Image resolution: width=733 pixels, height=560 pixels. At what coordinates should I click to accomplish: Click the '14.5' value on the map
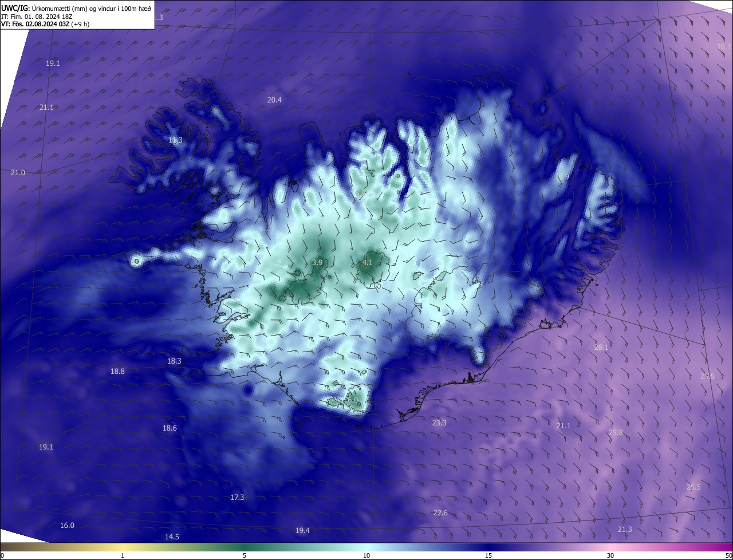172,537
